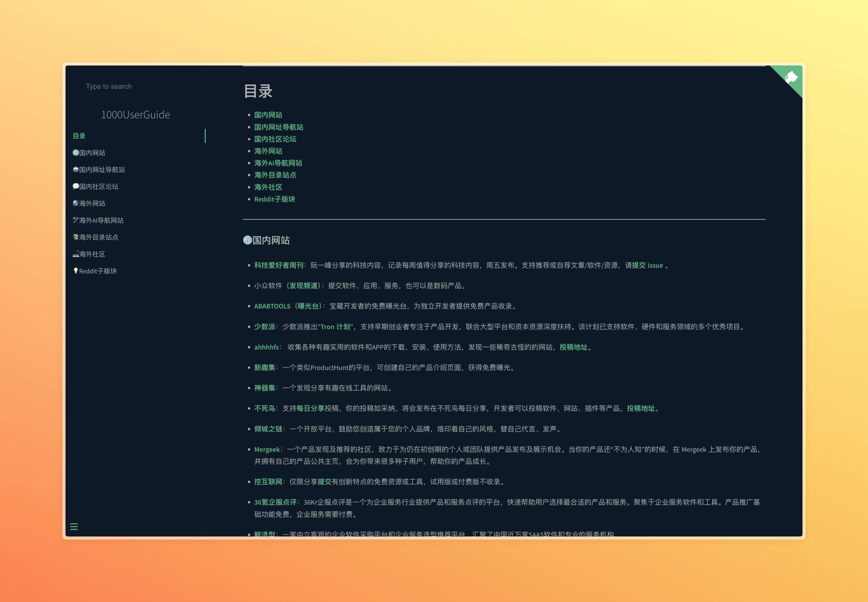The width and height of the screenshot is (868, 602).
Task: Open the ABABTOOLS link
Action: tap(272, 306)
